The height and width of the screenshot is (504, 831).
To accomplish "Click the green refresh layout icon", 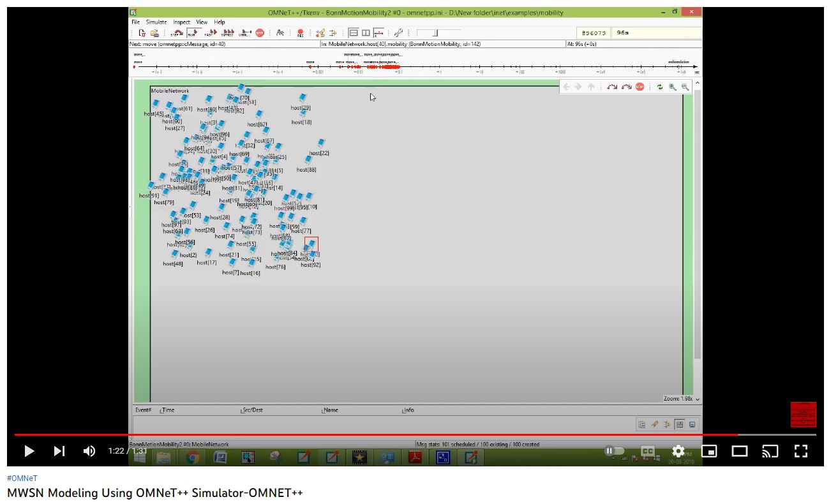I will [659, 87].
